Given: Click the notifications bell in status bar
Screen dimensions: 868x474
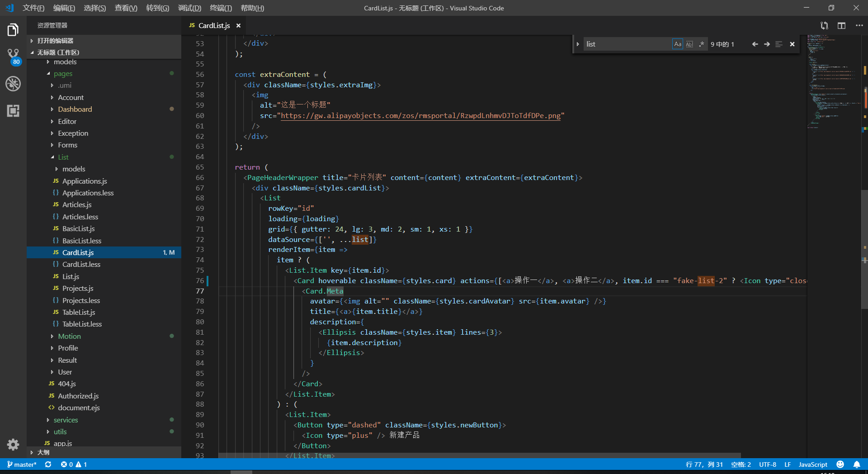Looking at the screenshot, I should pos(857,465).
